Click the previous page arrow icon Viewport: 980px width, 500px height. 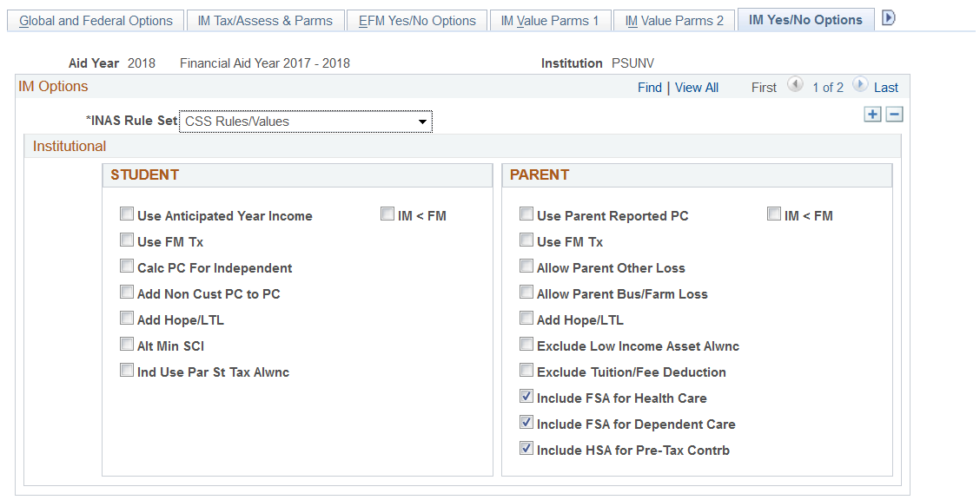click(796, 87)
